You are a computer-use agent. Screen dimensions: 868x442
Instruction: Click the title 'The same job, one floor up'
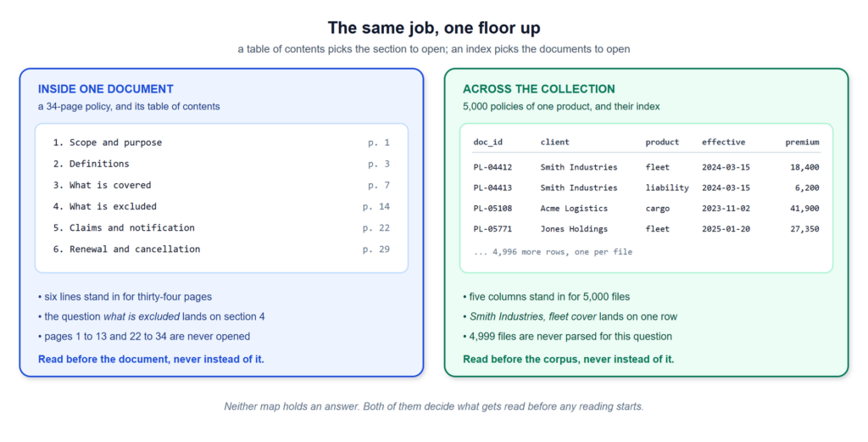click(434, 28)
